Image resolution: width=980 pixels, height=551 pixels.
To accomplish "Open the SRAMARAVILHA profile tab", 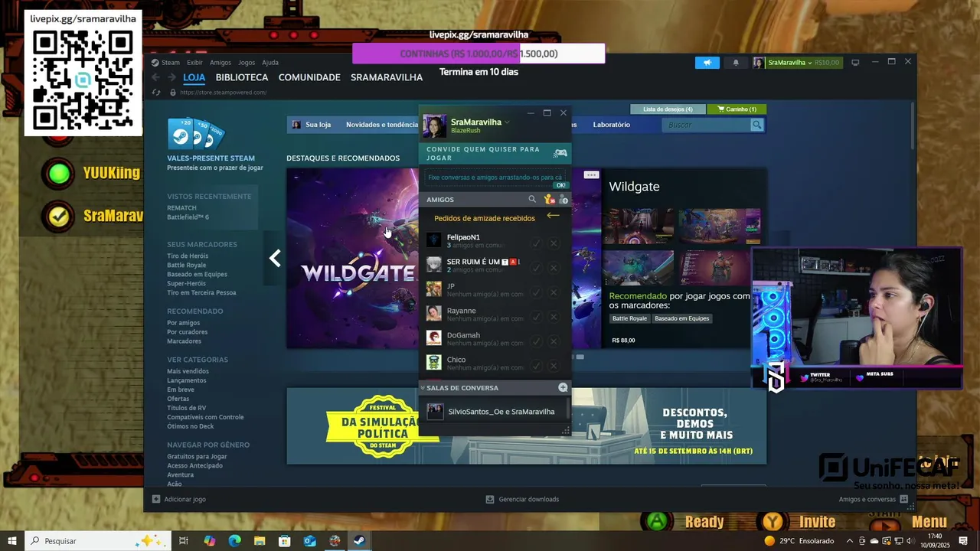I will [387, 77].
